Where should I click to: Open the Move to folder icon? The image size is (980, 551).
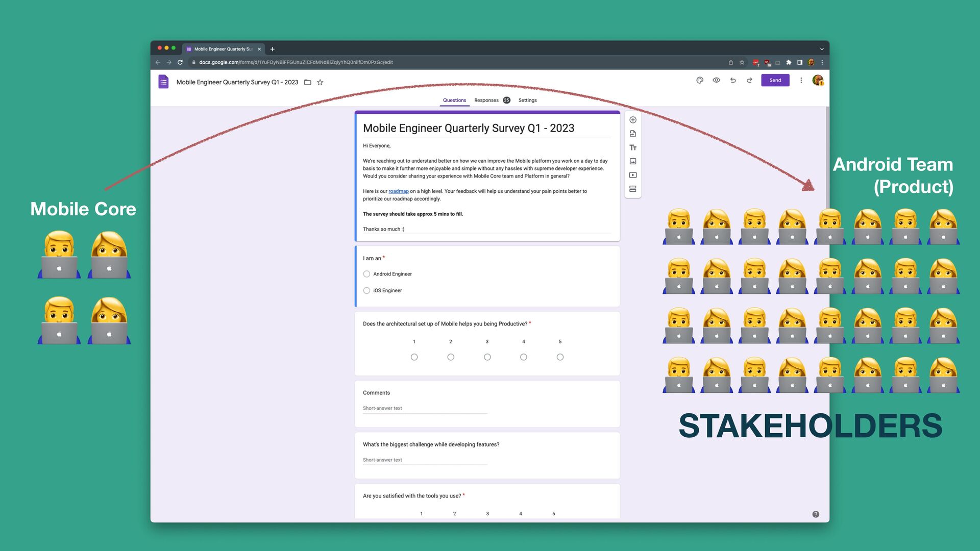(308, 82)
